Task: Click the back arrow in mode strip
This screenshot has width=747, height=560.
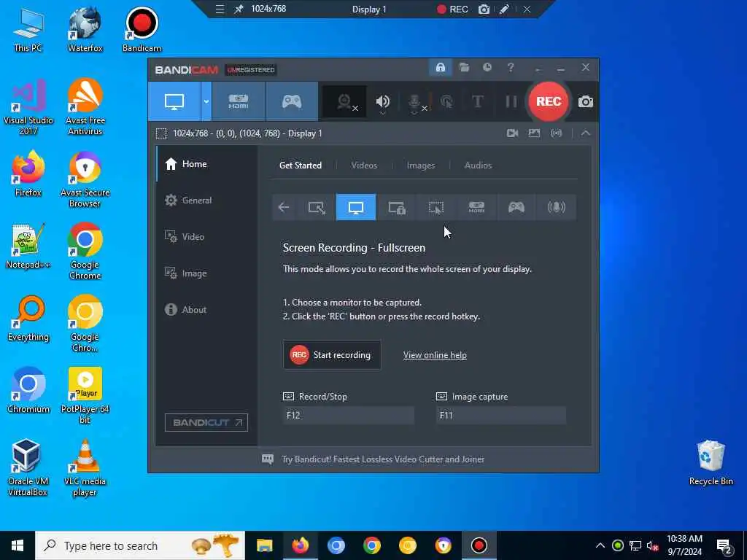Action: coord(284,207)
